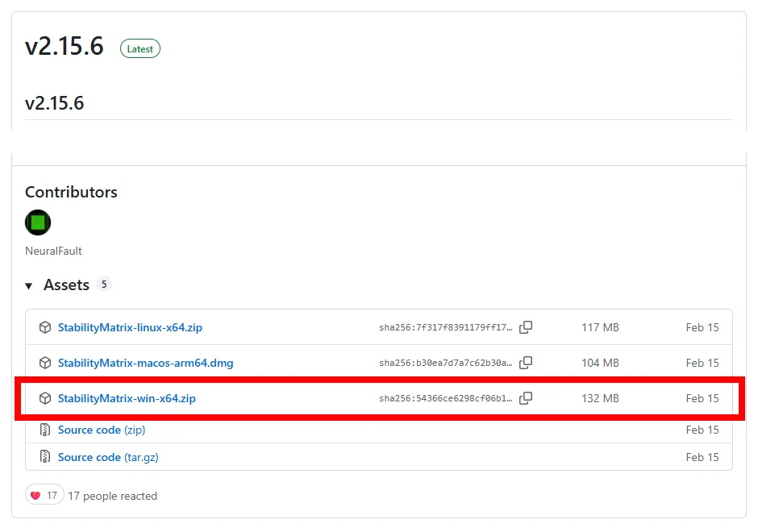
Task: Copy sha256 hash for macos-arm64 dmg
Action: tap(526, 363)
